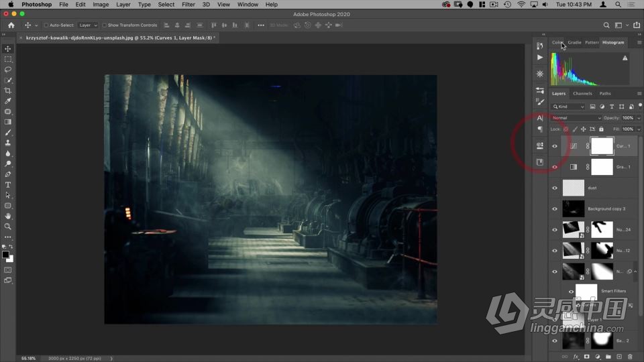Image resolution: width=644 pixels, height=362 pixels.
Task: Switch to the Channels tab
Action: [582, 93]
